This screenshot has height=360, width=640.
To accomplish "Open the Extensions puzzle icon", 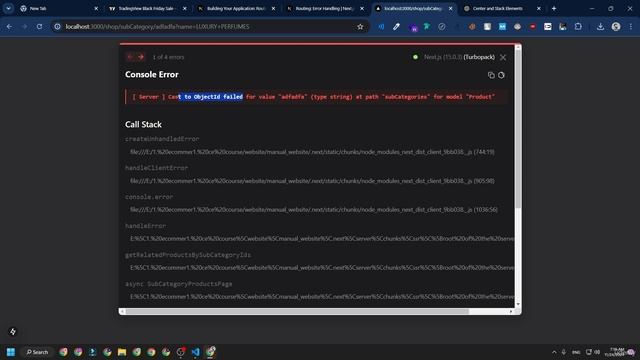I will pyautogui.click(x=578, y=27).
